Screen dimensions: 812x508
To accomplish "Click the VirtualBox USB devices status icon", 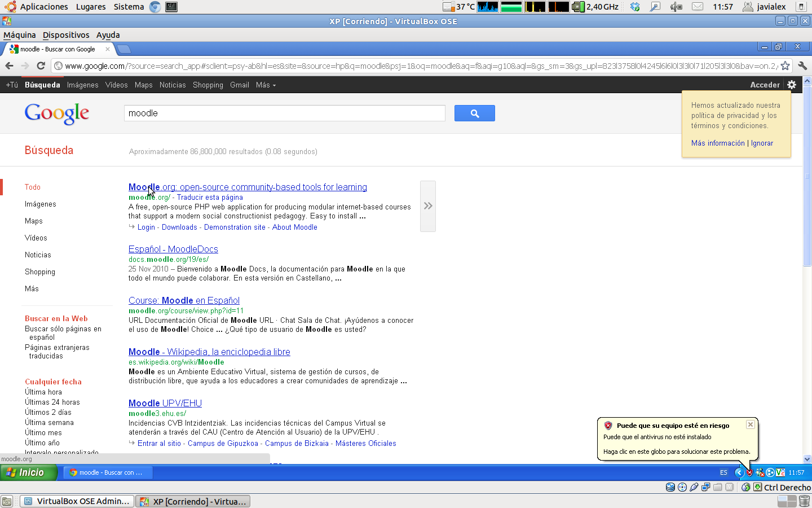I will (x=694, y=487).
